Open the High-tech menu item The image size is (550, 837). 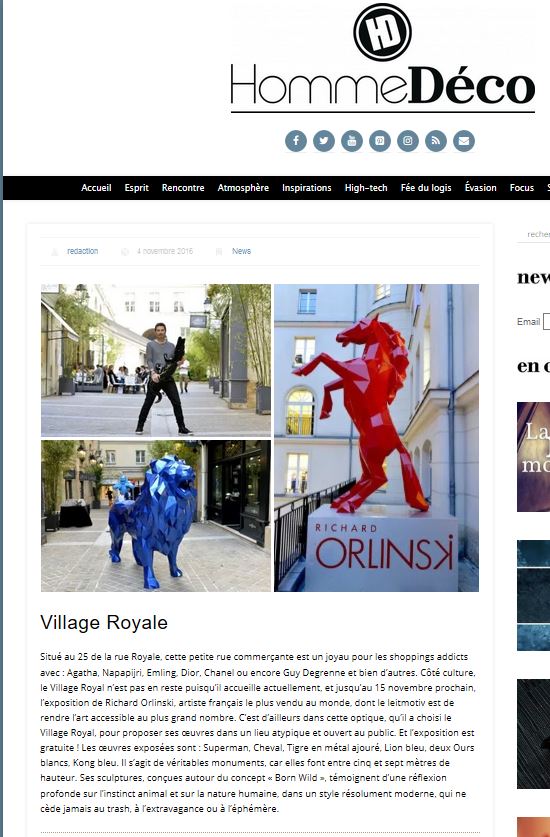click(366, 188)
